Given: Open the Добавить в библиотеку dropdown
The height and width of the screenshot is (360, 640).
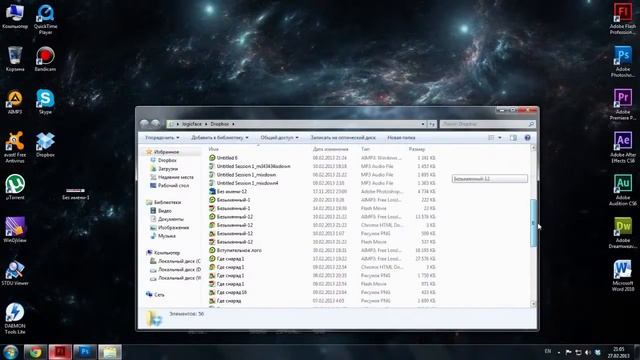Looking at the screenshot, I should tap(220, 138).
